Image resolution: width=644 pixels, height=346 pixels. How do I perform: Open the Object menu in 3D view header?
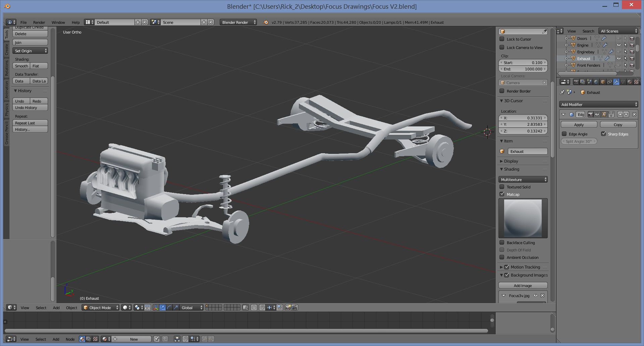point(71,307)
